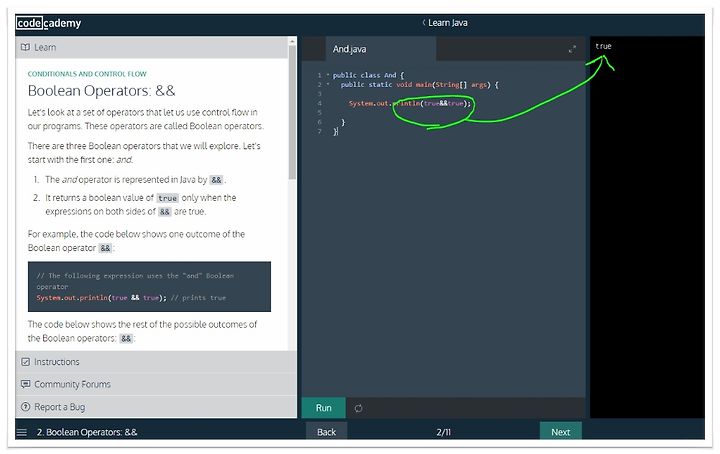Click the Boolean Operators: && title
720x454 pixels.
pos(101,90)
